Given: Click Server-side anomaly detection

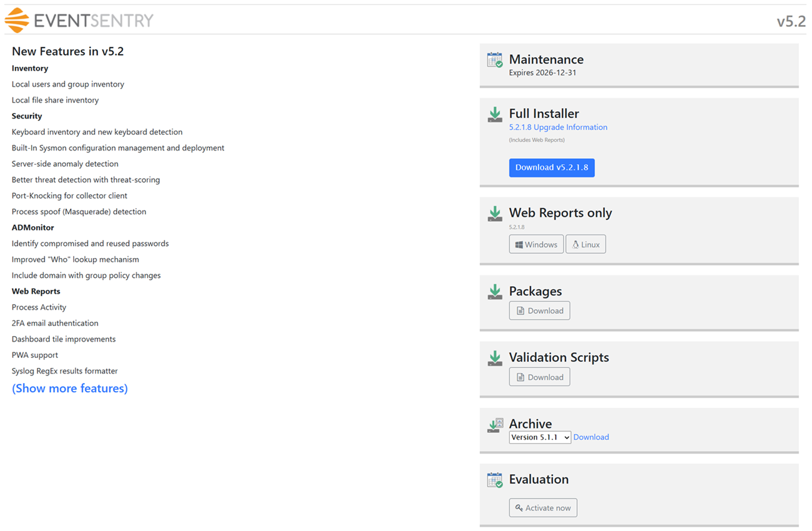Looking at the screenshot, I should [65, 164].
